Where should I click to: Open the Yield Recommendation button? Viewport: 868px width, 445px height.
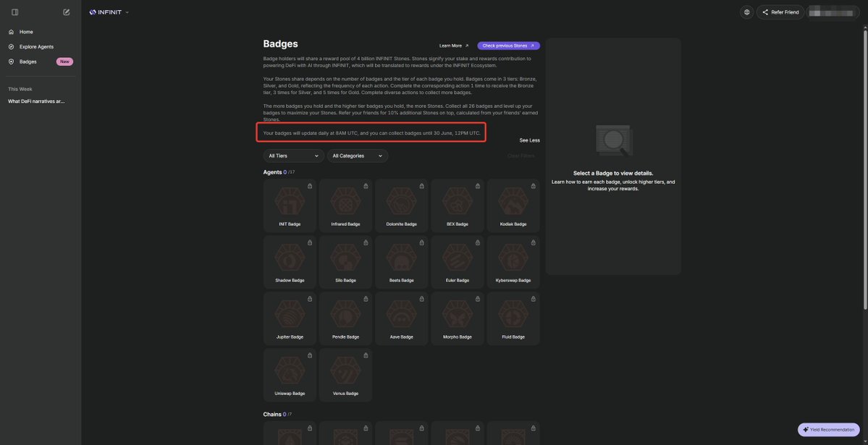click(829, 430)
